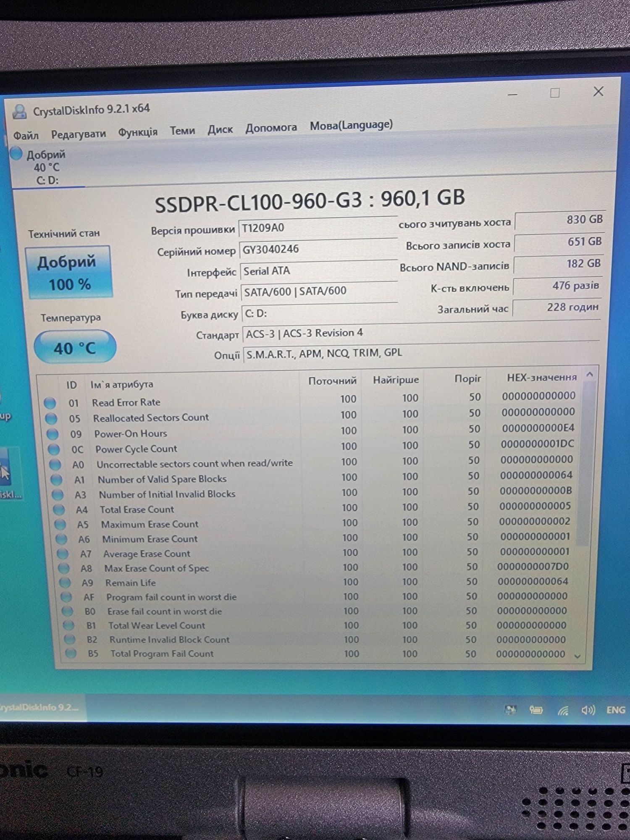Click the Wi-Fi network tray icon

(563, 710)
